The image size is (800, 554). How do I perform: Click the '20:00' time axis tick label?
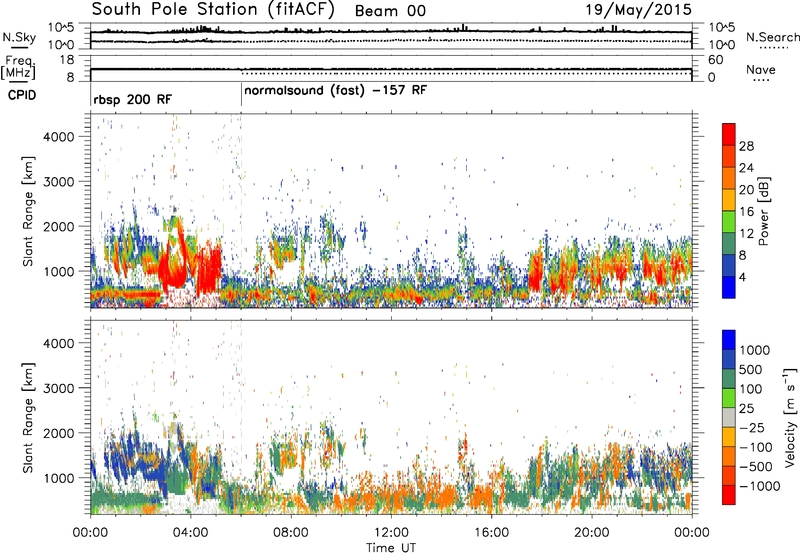(592, 533)
